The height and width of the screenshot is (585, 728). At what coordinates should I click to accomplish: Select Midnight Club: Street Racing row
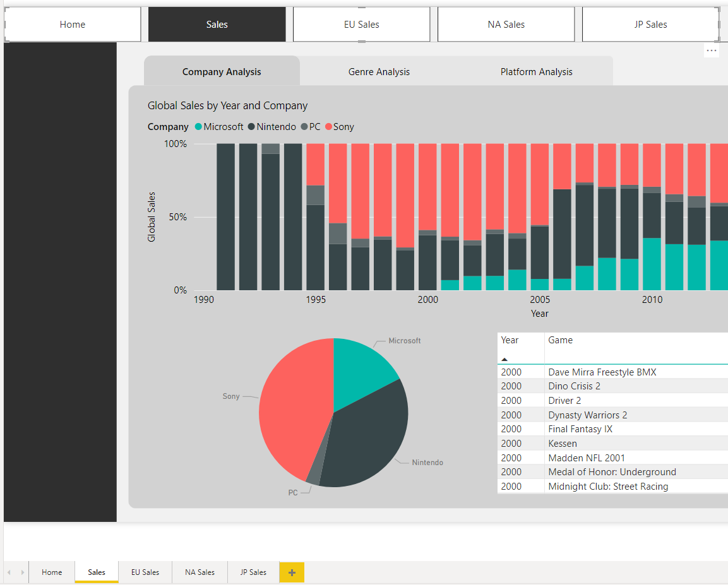tap(612, 486)
